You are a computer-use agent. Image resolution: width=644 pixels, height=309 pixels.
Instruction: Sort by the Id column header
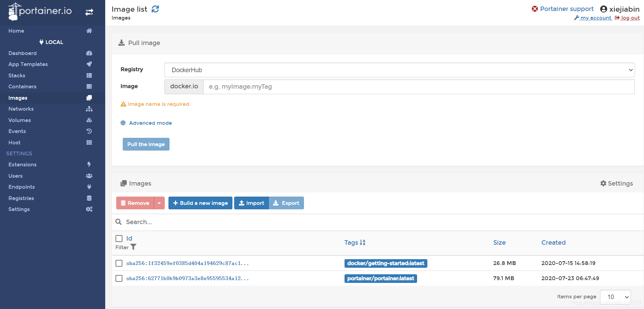129,239
